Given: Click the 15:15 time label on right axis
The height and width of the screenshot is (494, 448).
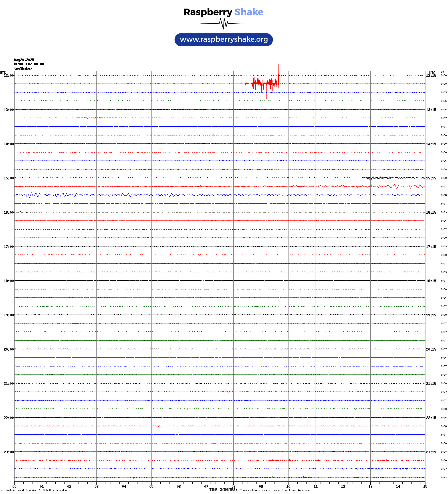Looking at the screenshot, I should [x=431, y=178].
